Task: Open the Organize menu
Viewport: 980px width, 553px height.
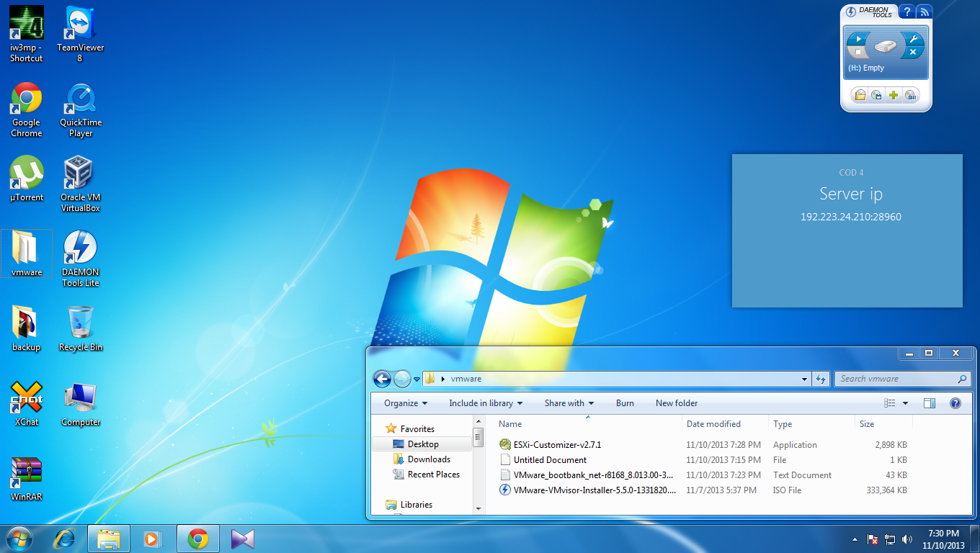Action: 406,403
